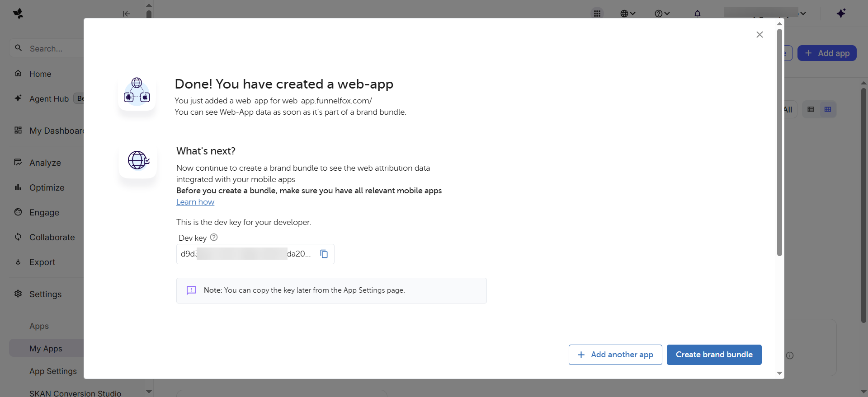Open the Analyze menu section

click(x=45, y=163)
